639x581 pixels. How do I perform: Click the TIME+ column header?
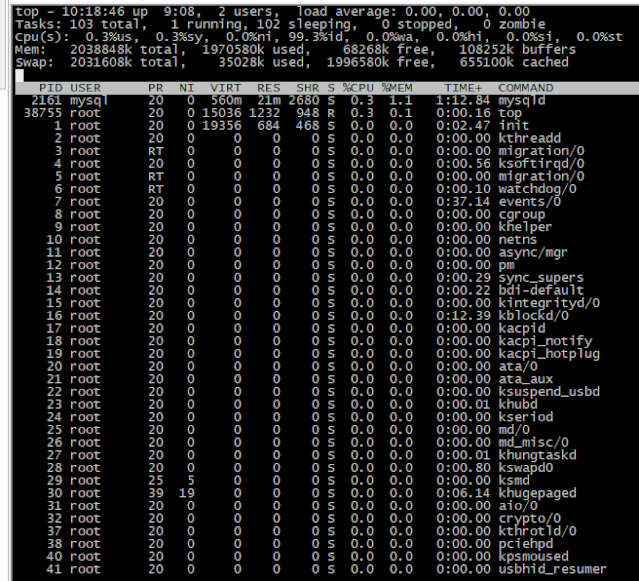(x=463, y=88)
